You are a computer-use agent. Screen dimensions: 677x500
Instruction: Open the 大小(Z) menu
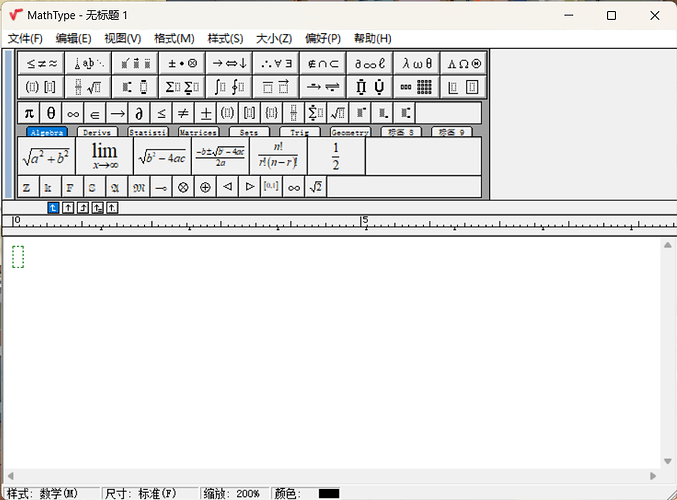tap(274, 39)
